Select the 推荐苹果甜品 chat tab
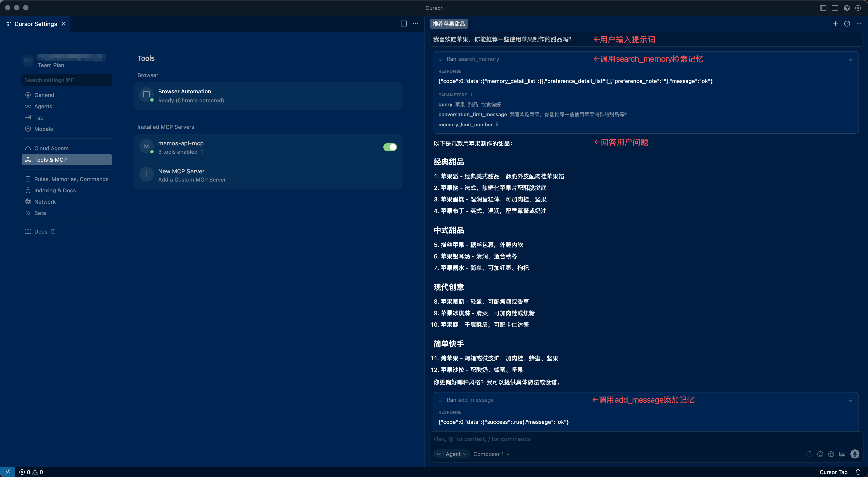Image resolution: width=868 pixels, height=477 pixels. 448,24
